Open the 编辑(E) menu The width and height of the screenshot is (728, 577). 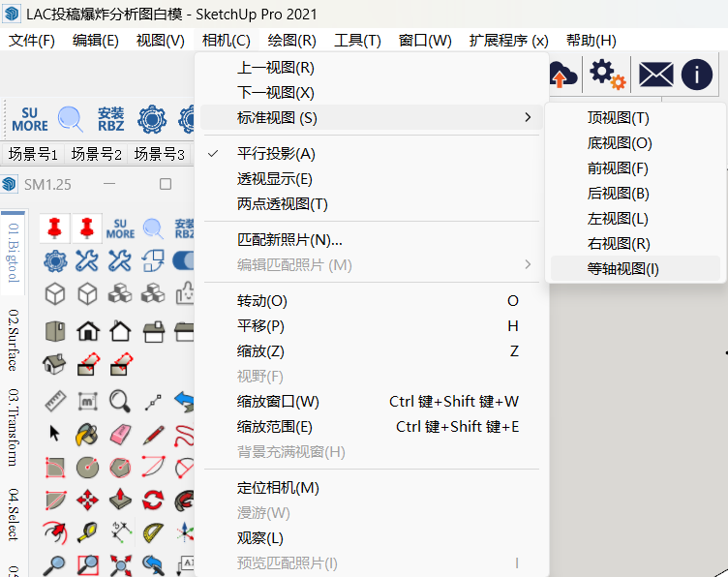coord(96,41)
